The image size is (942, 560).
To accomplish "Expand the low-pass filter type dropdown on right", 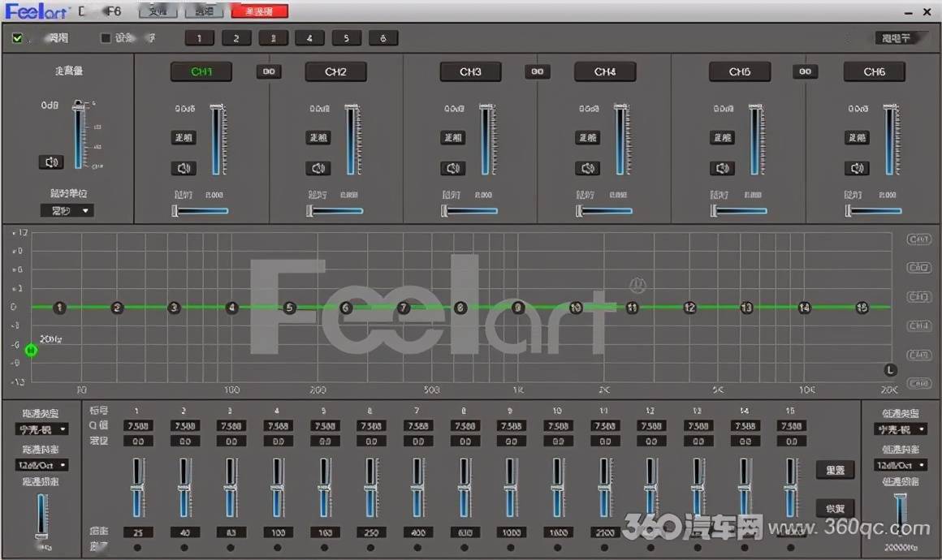I will [x=900, y=429].
